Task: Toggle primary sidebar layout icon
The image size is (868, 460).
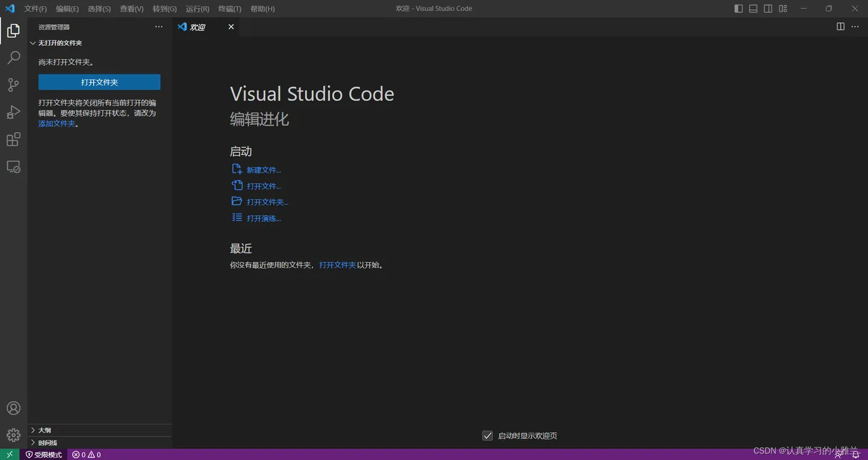Action: (x=738, y=9)
